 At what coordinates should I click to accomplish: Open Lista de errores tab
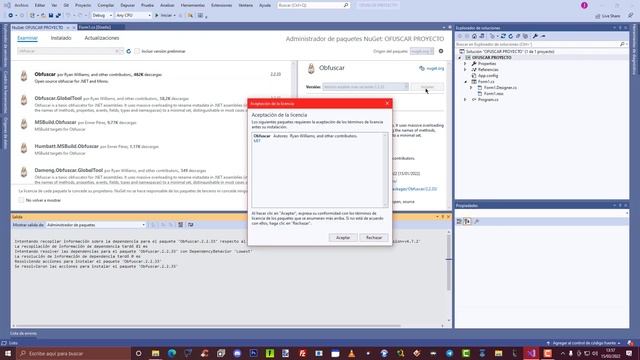coord(24,333)
